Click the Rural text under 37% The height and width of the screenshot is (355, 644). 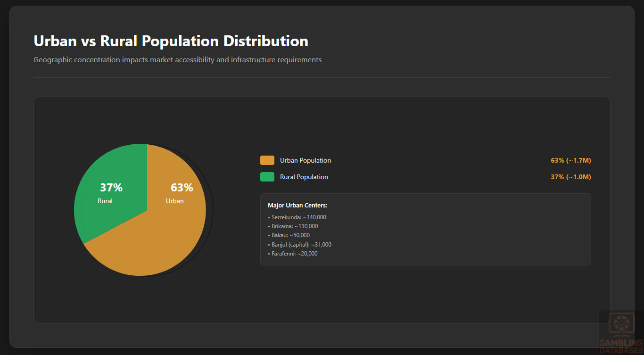point(105,201)
